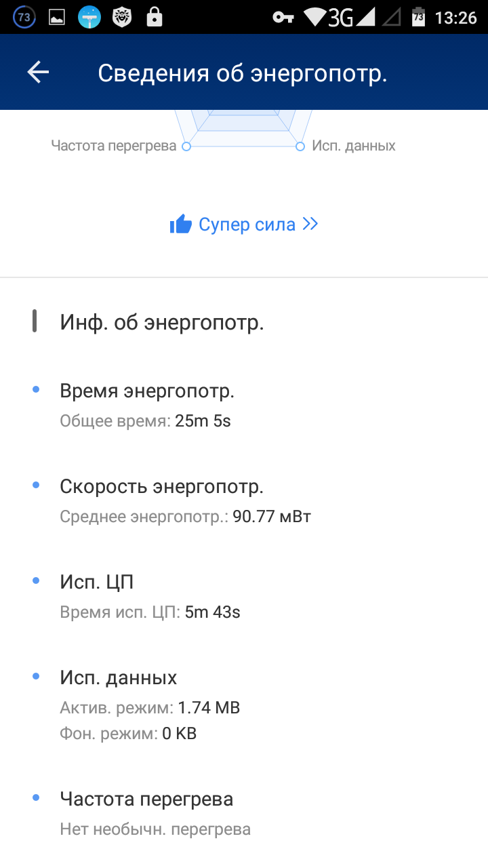Tap the light blue round notification icon
This screenshot has width=488, height=868.
(x=89, y=18)
